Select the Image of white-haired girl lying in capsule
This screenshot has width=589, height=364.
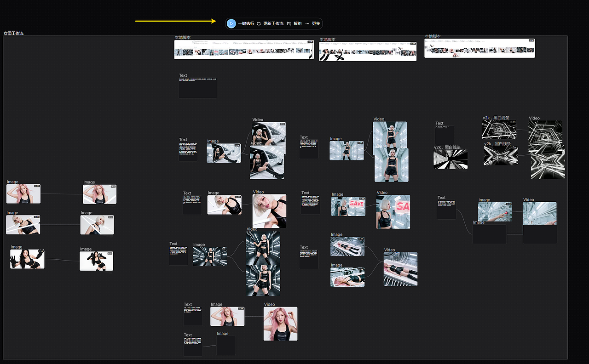(347, 246)
